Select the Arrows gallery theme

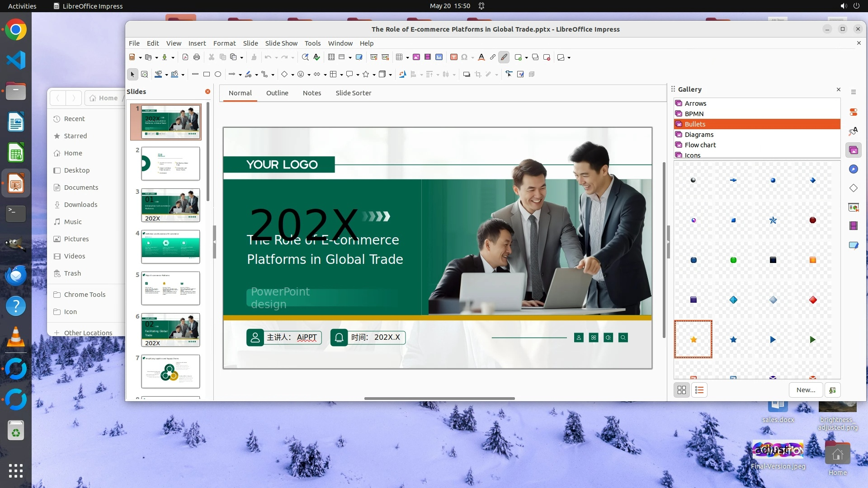click(695, 103)
